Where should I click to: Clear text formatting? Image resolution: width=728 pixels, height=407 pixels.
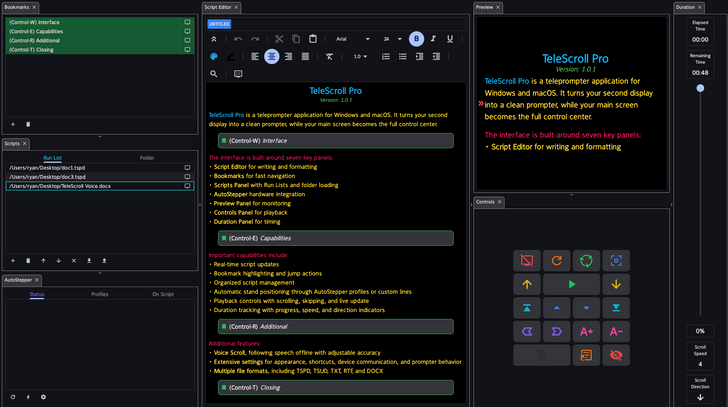[x=329, y=57]
